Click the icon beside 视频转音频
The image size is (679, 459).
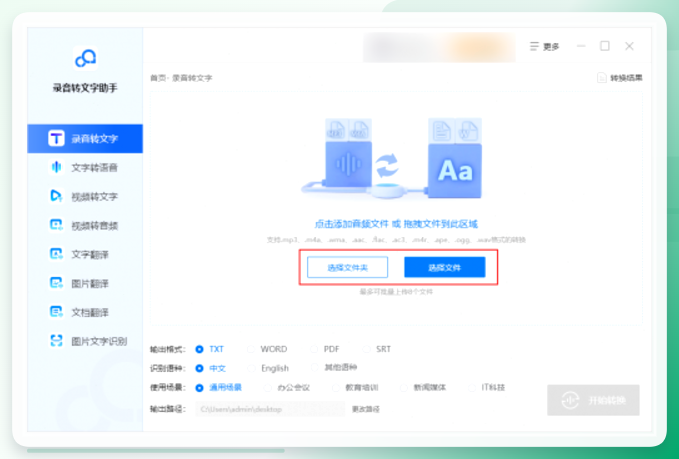coord(56,225)
